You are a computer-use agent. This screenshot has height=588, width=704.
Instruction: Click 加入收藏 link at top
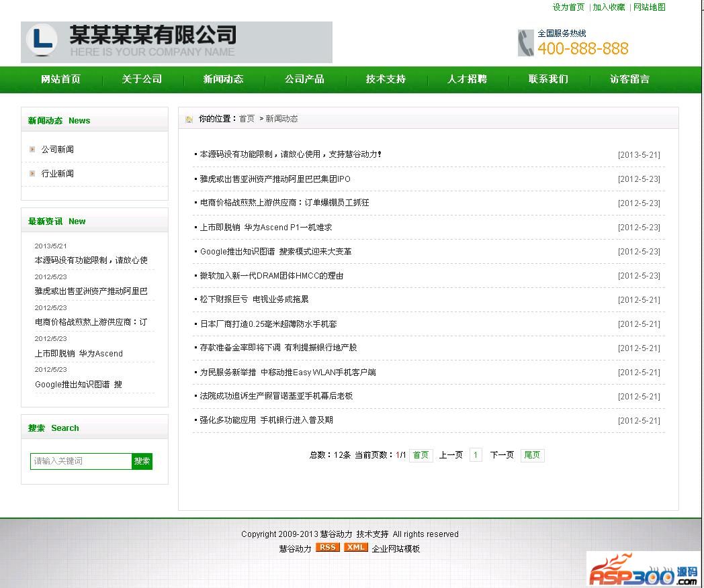click(609, 7)
